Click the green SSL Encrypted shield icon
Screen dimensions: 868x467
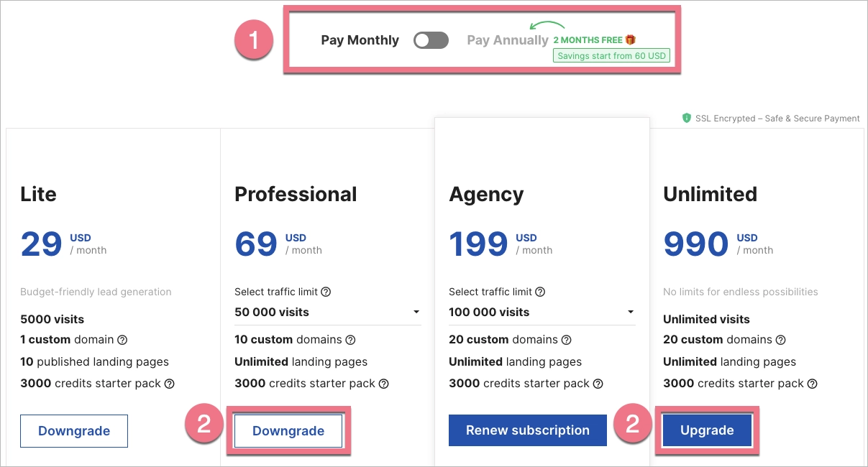click(x=687, y=119)
